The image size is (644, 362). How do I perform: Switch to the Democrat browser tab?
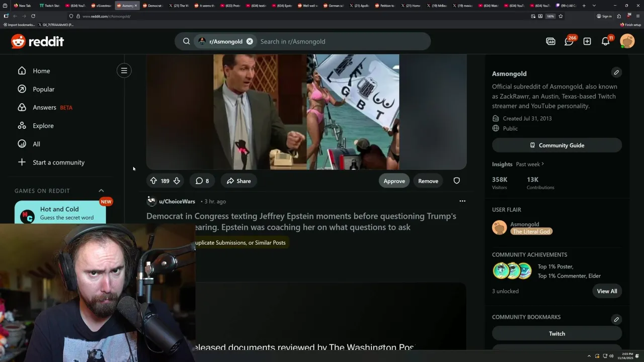(152, 6)
